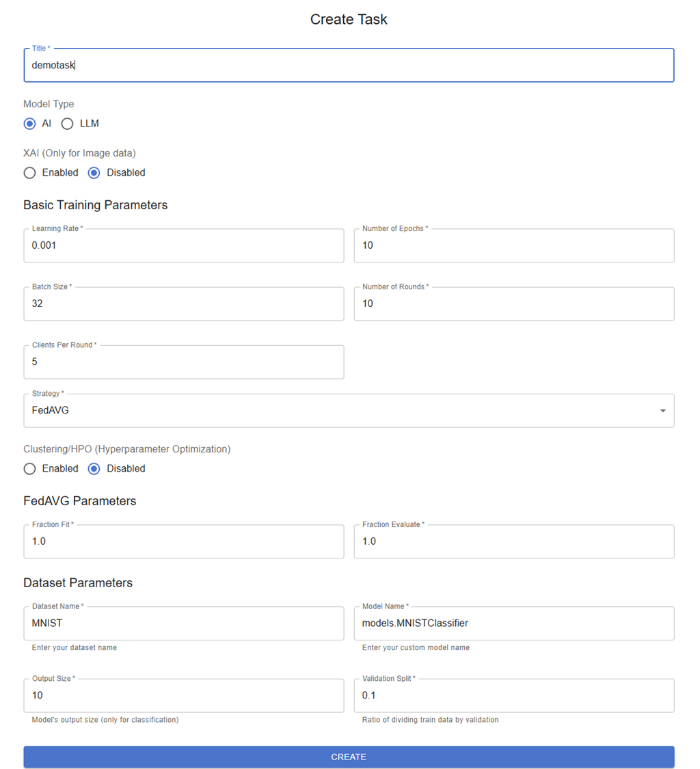The image size is (700, 769).
Task: Click the Number of Epochs field
Action: point(513,245)
